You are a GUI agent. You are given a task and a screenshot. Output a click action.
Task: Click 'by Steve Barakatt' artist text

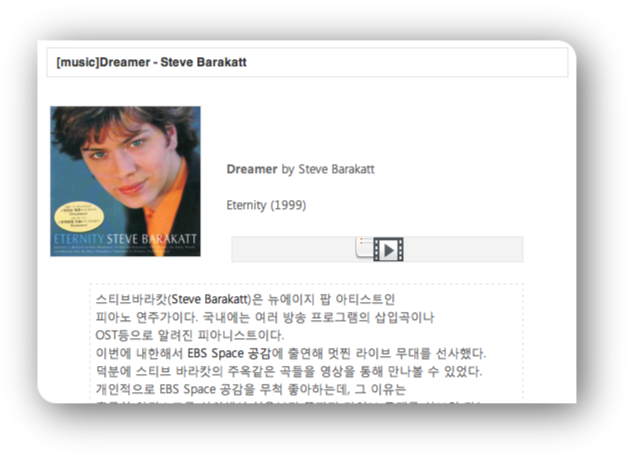click(328, 169)
